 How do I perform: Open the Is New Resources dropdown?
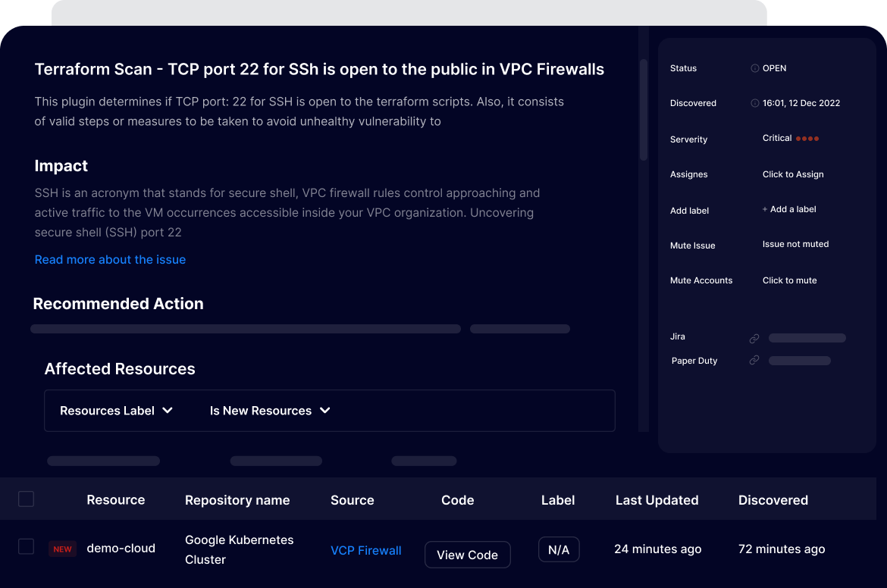[x=270, y=411]
